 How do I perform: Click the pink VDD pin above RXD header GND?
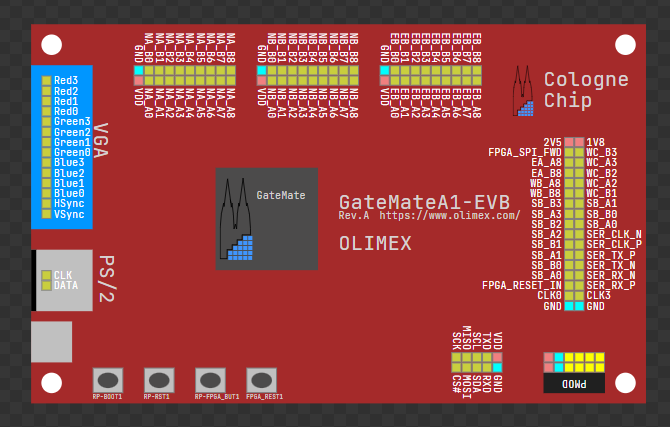click(497, 357)
